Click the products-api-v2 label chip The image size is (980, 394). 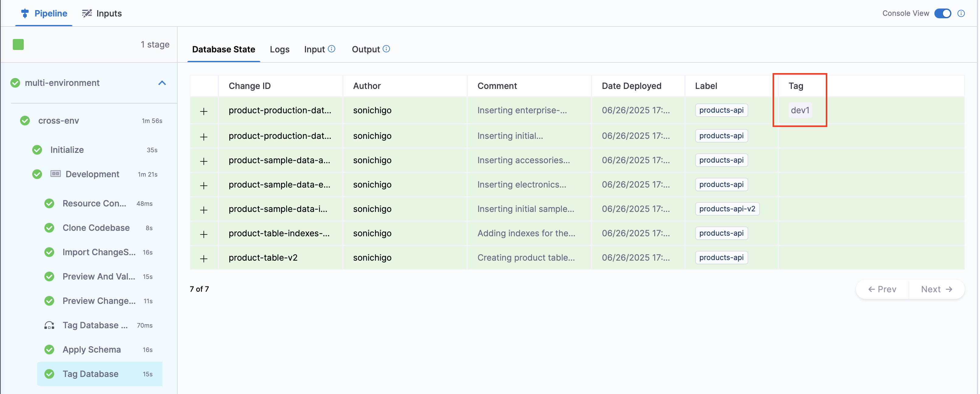coord(727,209)
